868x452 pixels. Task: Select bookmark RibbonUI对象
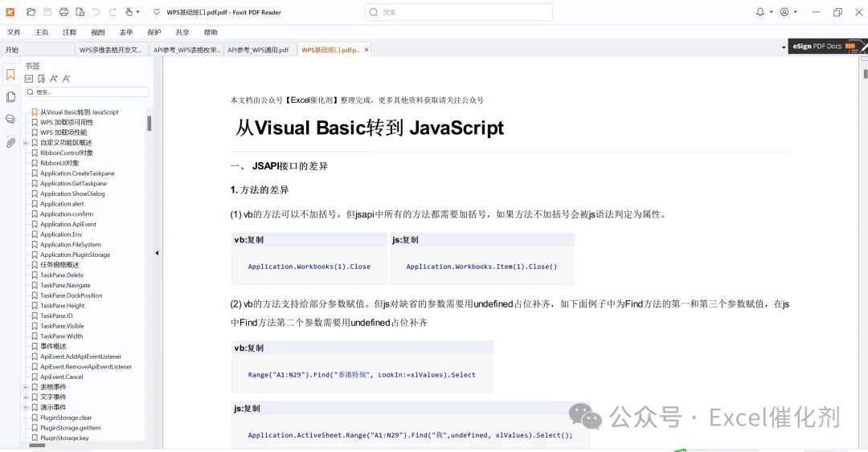point(59,163)
